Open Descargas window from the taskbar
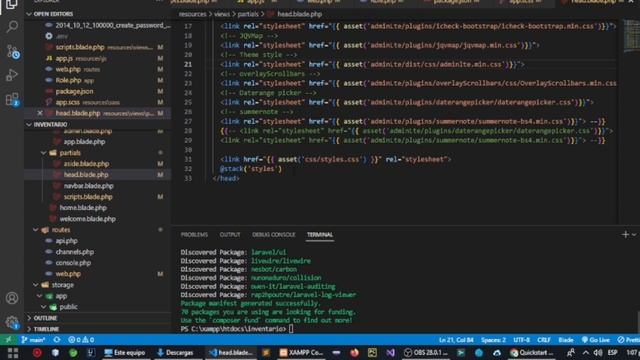 click(x=176, y=353)
